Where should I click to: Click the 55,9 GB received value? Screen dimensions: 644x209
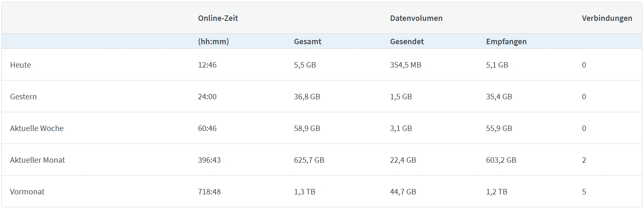coord(499,128)
